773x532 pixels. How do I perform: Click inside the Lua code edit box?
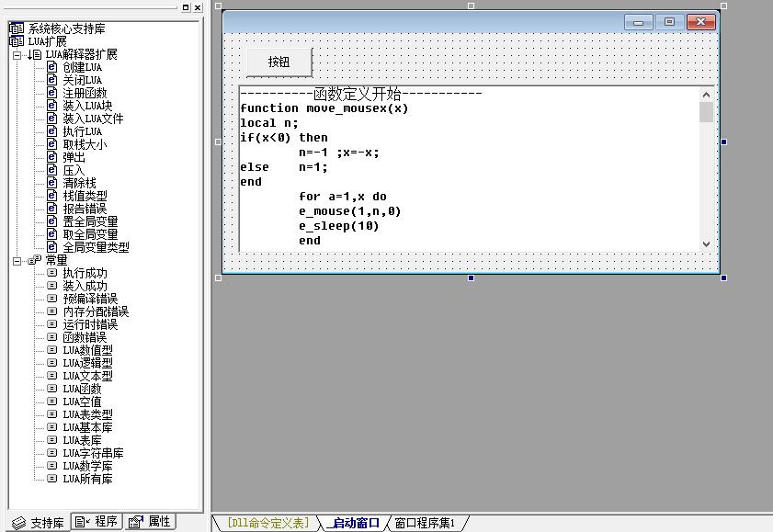(x=470, y=169)
